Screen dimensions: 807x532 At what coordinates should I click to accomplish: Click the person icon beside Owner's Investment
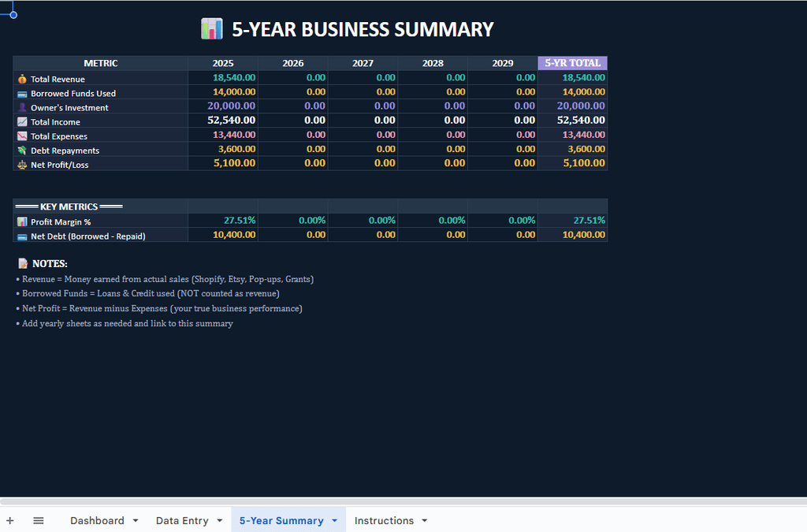tap(22, 107)
